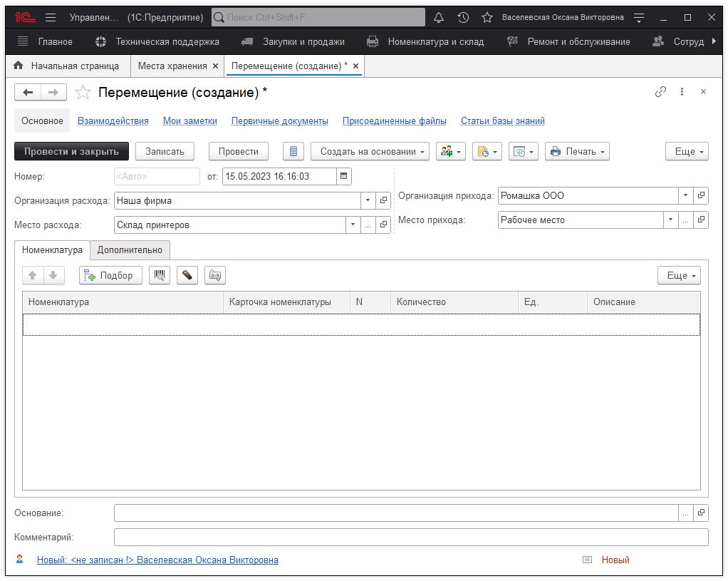The width and height of the screenshot is (728, 581).
Task: Expand Организация расхода dropdown list
Action: pyautogui.click(x=368, y=201)
